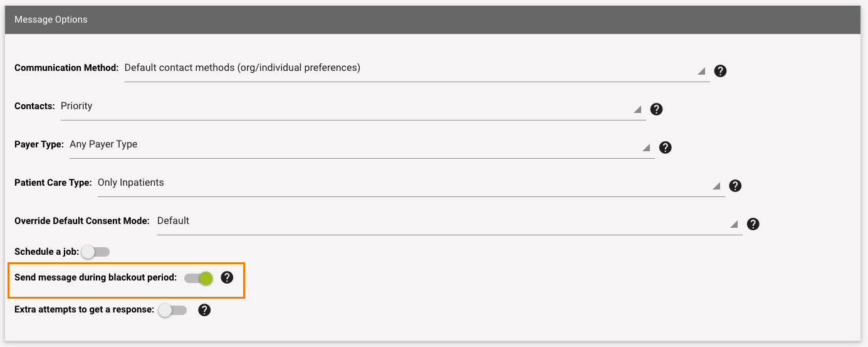Click the Communication Method help icon

(x=720, y=71)
